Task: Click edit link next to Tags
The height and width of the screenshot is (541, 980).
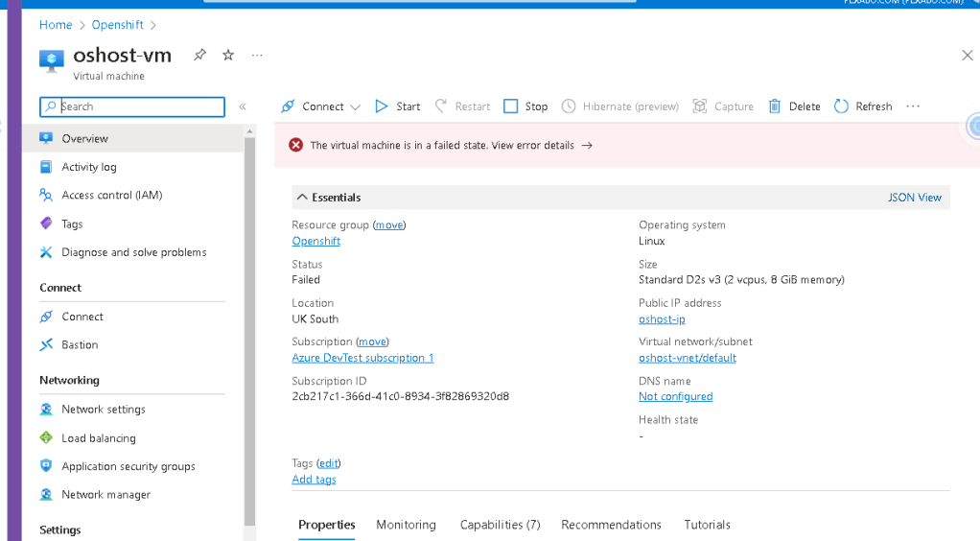Action: tap(329, 462)
